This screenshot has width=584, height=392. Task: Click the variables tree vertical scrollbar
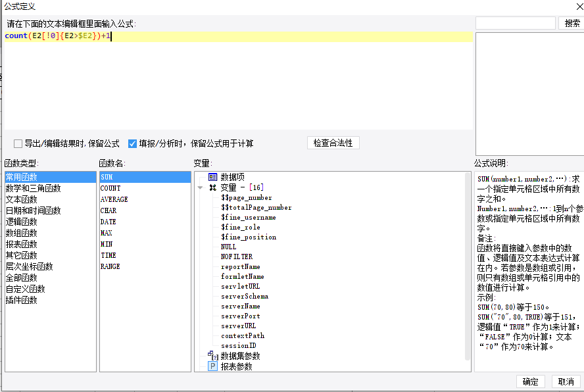tap(468, 266)
